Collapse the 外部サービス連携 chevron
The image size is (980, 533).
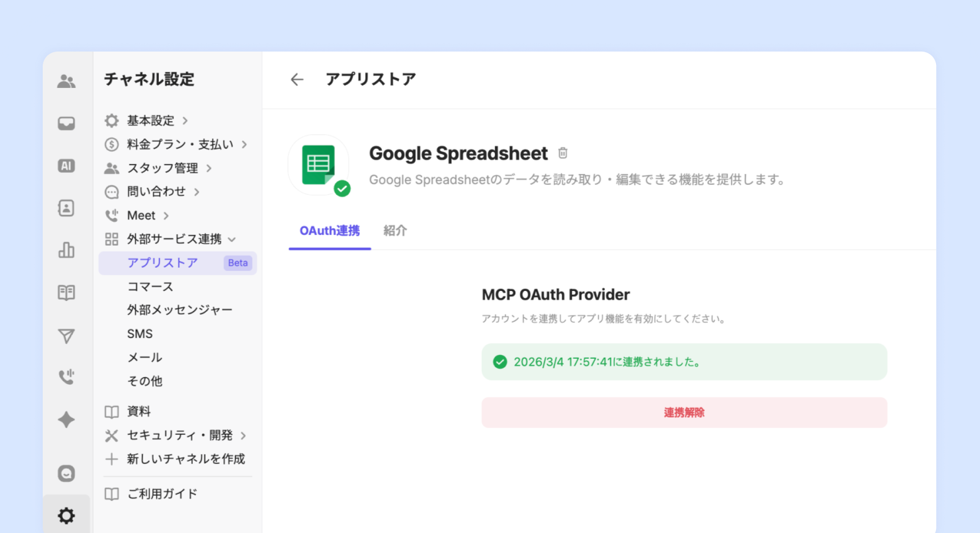(232, 239)
